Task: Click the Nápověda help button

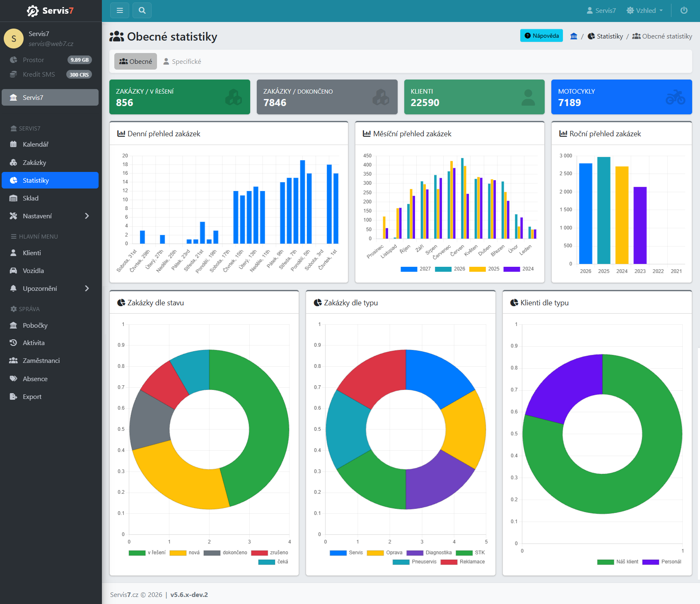Action: click(541, 36)
